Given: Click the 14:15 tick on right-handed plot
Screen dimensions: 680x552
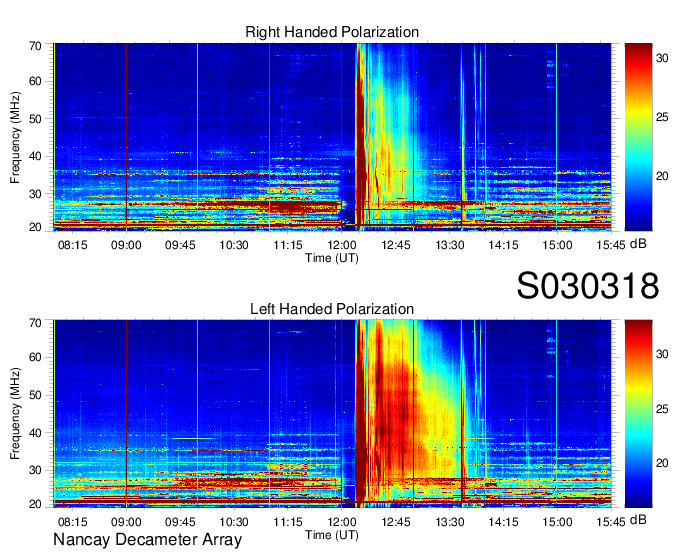Looking at the screenshot, I should tap(503, 245).
